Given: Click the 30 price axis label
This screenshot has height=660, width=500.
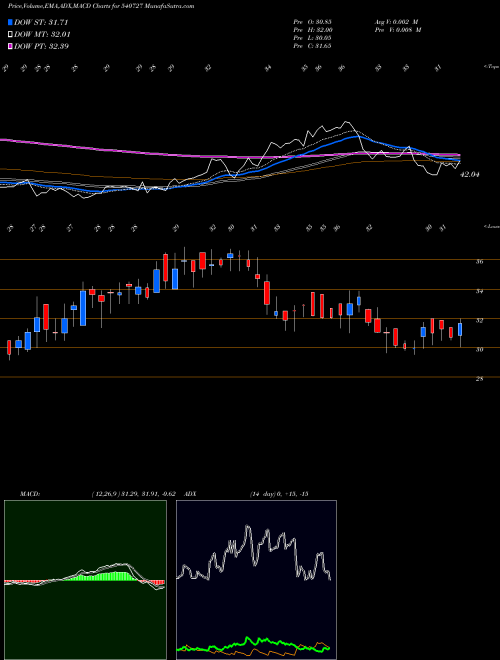Looking at the screenshot, I should [x=479, y=349].
